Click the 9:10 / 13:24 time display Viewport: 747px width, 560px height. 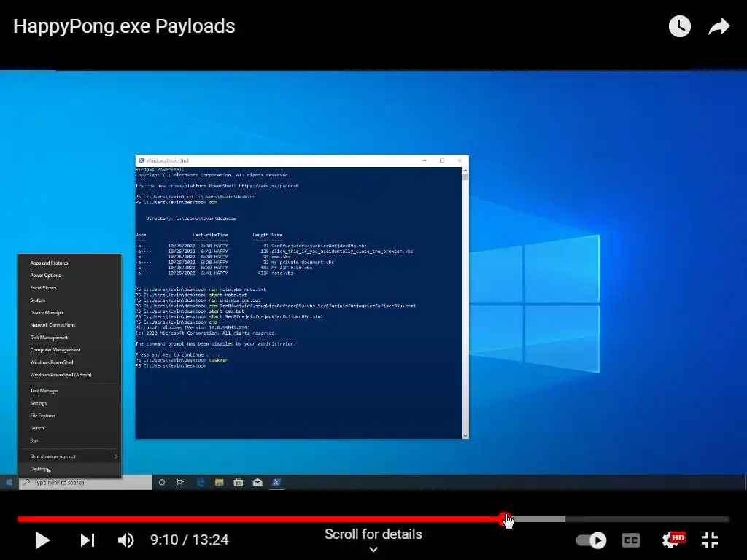(x=190, y=540)
